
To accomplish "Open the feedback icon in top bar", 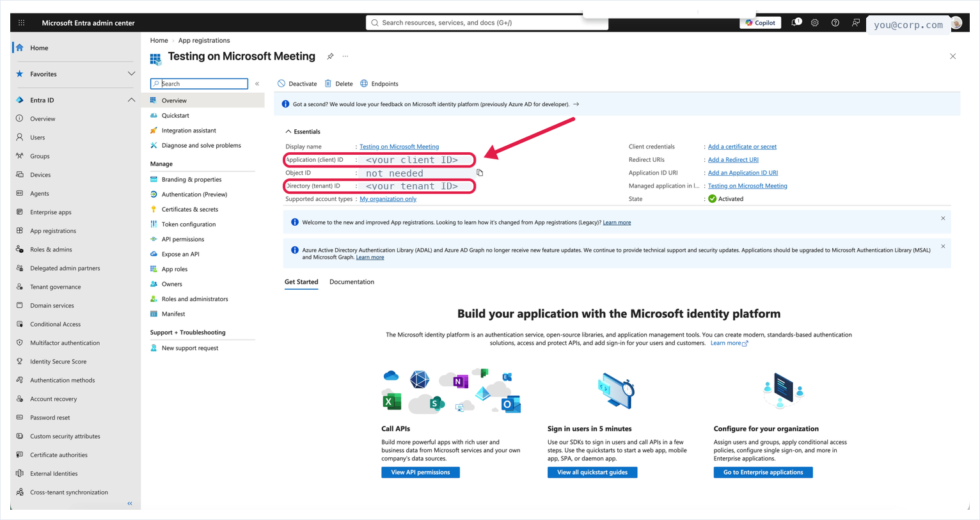I will [x=855, y=22].
